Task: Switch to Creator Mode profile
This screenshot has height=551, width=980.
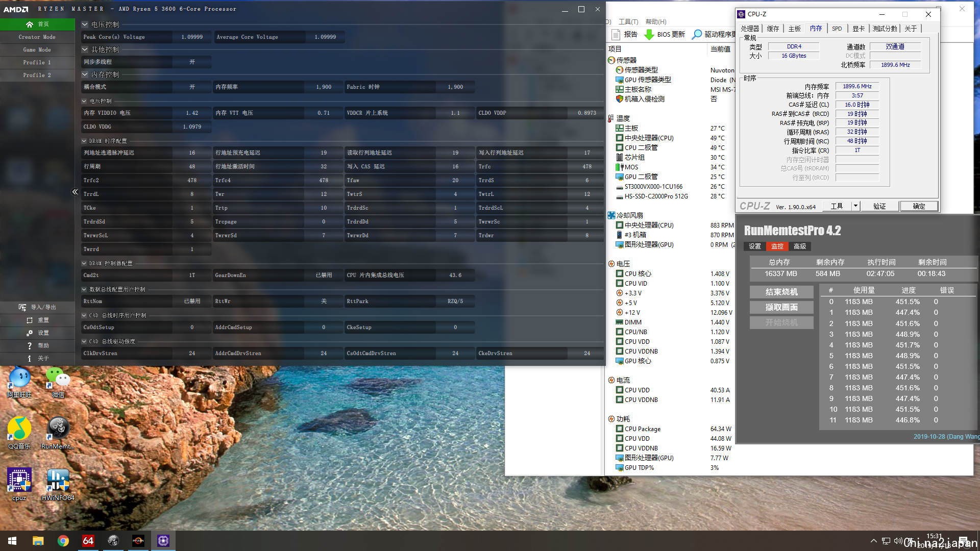Action: 37,37
